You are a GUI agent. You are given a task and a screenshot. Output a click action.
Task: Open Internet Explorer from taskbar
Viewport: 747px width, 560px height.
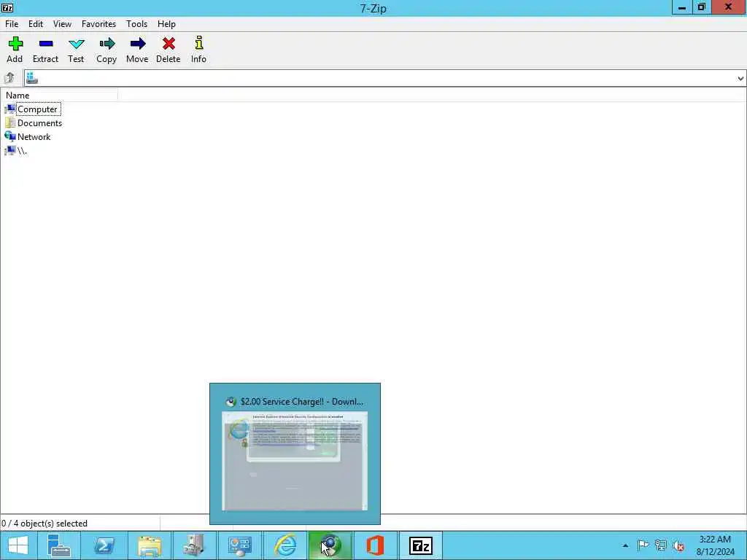(285, 545)
